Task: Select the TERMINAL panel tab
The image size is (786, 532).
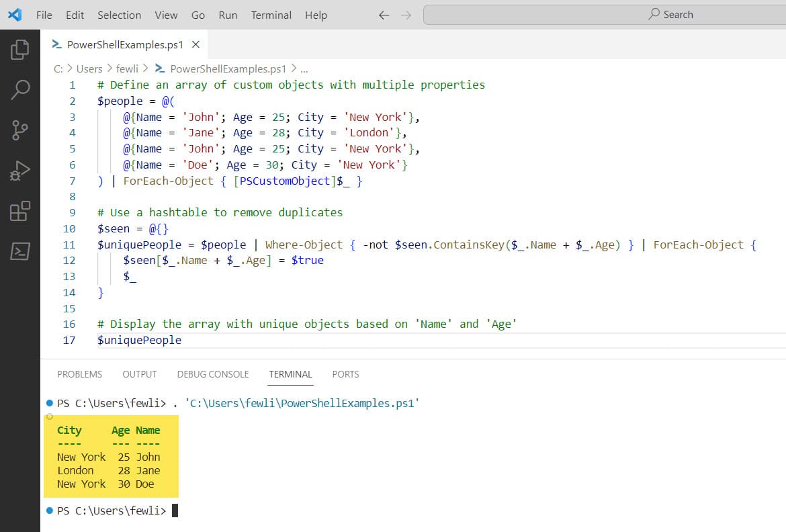Action: 290,374
